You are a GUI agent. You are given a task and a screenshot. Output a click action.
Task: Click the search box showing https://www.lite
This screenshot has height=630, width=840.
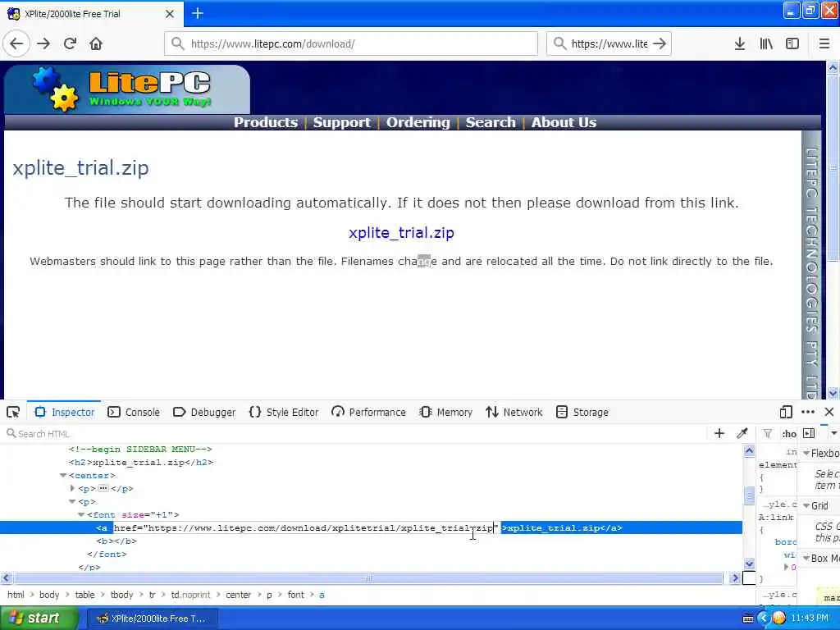(x=609, y=43)
